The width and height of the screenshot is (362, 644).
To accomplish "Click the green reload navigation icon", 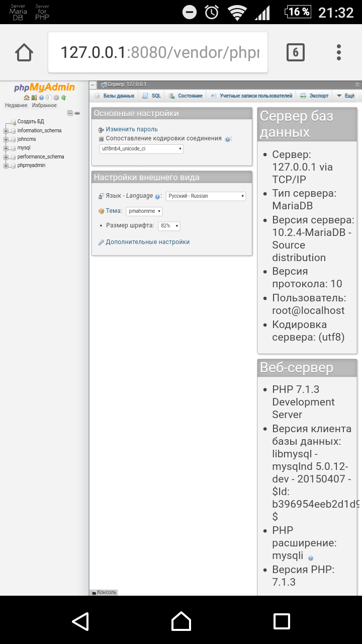I will 63,98.
